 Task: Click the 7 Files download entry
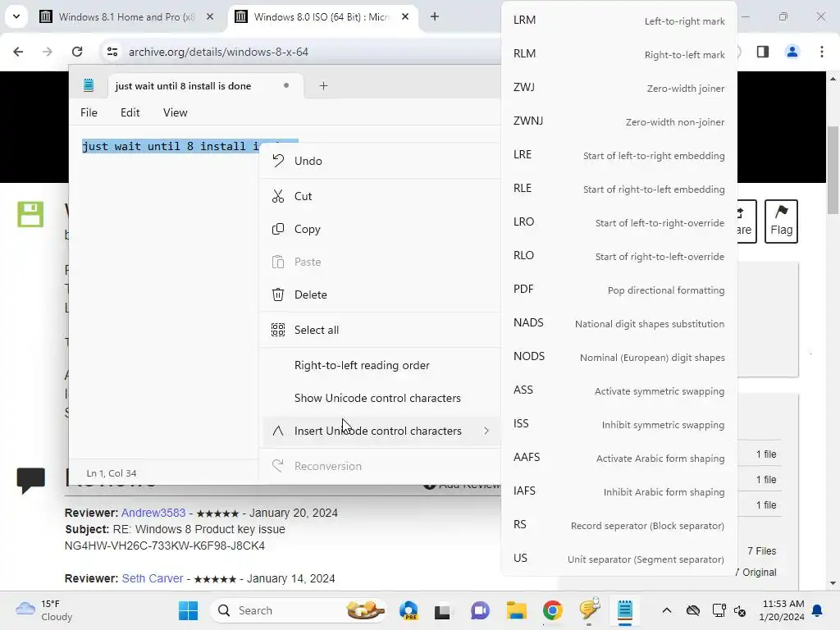coord(761,550)
